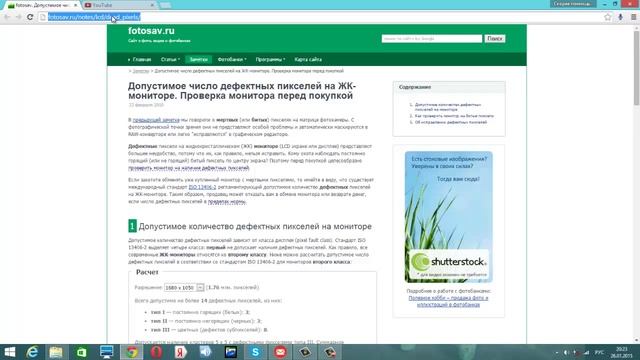Click the microphone icon in address bar

(620, 17)
